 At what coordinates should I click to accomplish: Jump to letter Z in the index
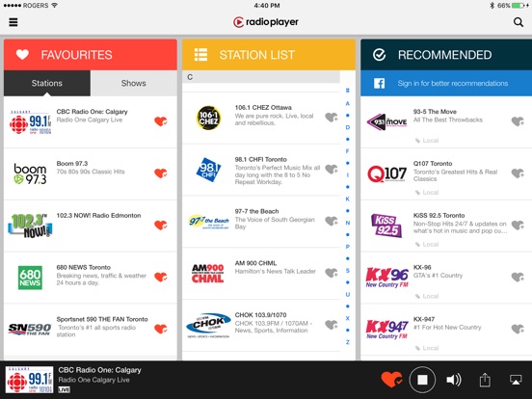347,342
